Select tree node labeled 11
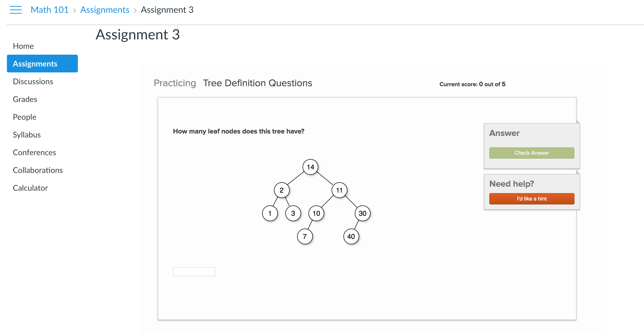Screen dimensions: 644x334 (x=339, y=190)
